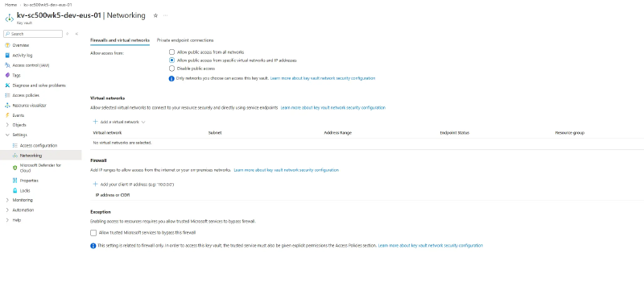Screen dimensions: 644x291
Task: Open Locks menu item under Settings
Action: [25, 191]
